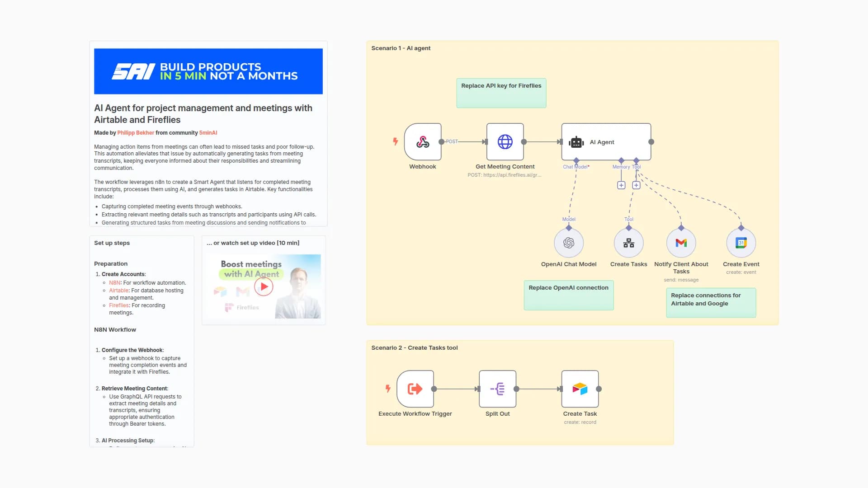Select the Replace OpenAI connection note

coord(569,295)
